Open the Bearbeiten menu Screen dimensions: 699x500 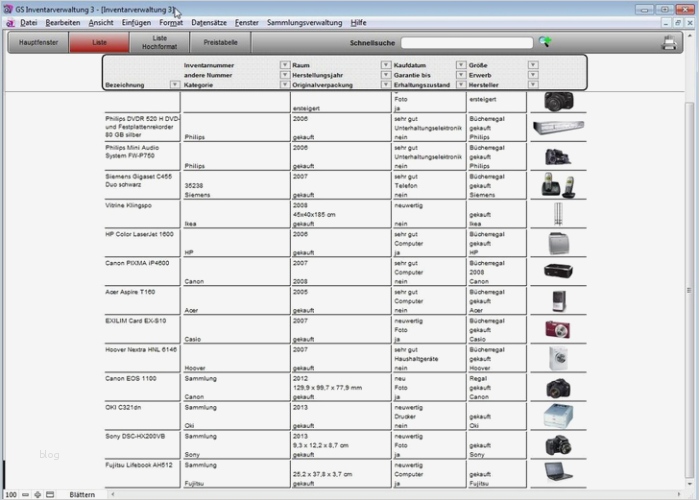click(x=63, y=23)
